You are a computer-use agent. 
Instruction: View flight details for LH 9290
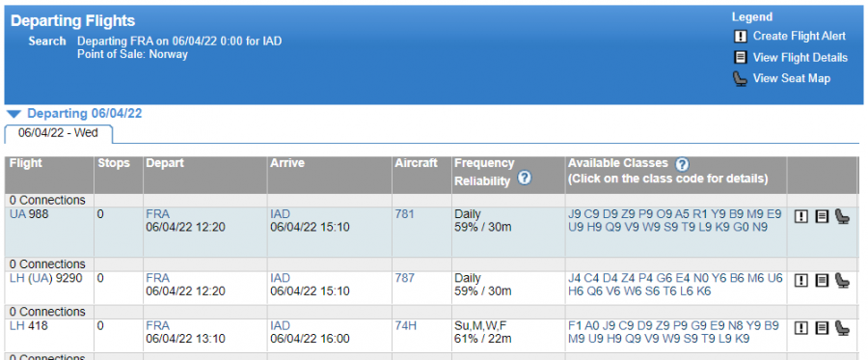coord(822,280)
